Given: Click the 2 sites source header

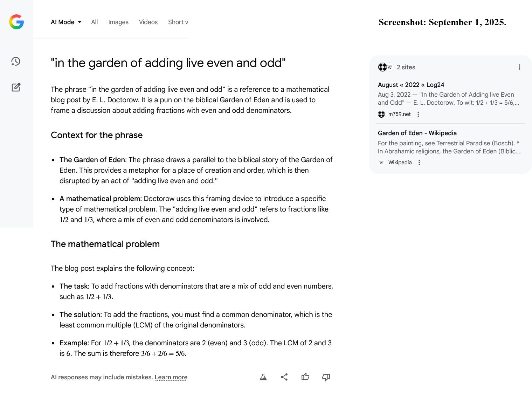Looking at the screenshot, I should coord(406,67).
